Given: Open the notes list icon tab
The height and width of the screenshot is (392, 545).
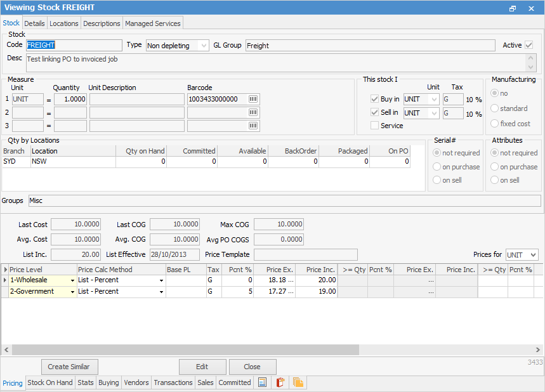Looking at the screenshot, I should [261, 382].
